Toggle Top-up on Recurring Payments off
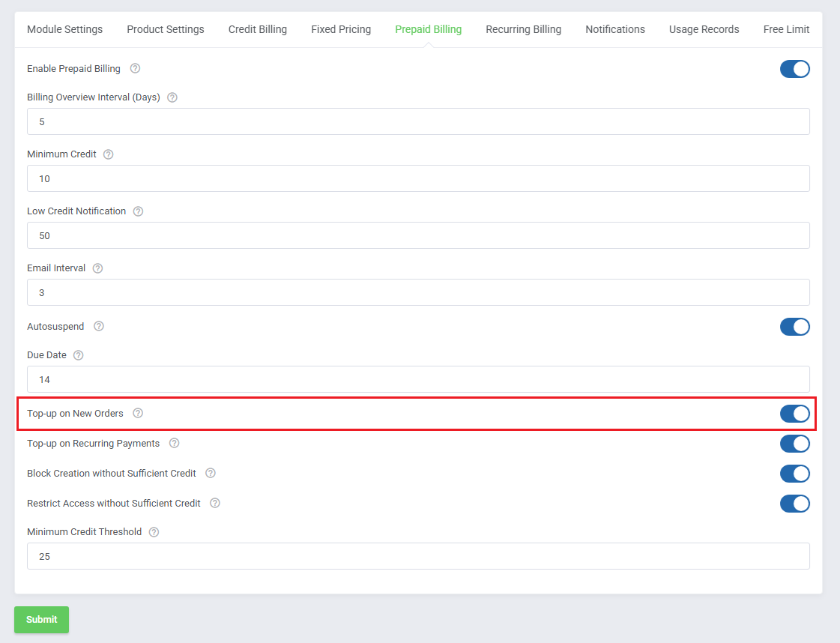Viewport: 840px width, 643px height. [x=794, y=444]
